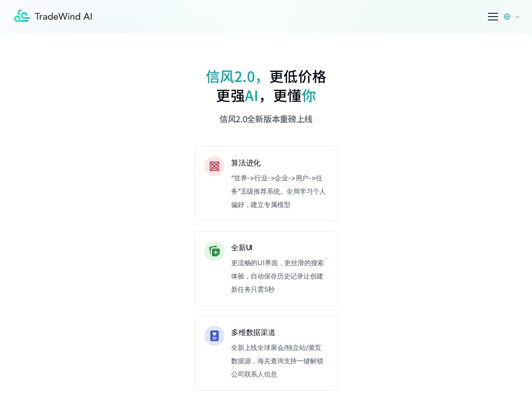Click the 全新UI card title
The width and height of the screenshot is (532, 399).
pyautogui.click(x=241, y=248)
